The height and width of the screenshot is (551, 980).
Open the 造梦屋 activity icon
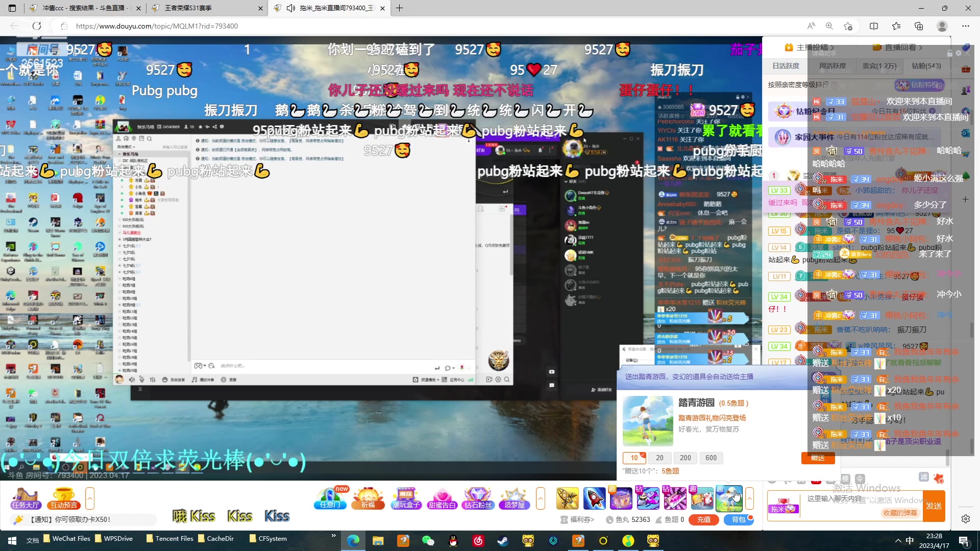tap(514, 498)
